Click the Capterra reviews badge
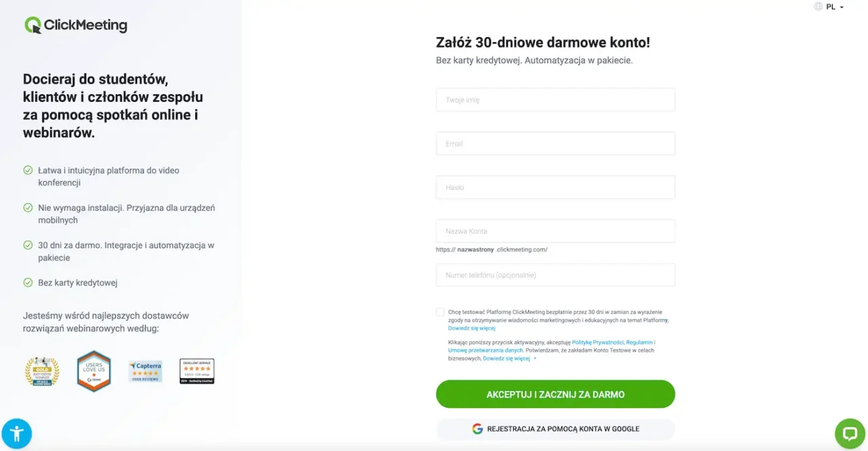This screenshot has height=451, width=868. click(x=144, y=370)
